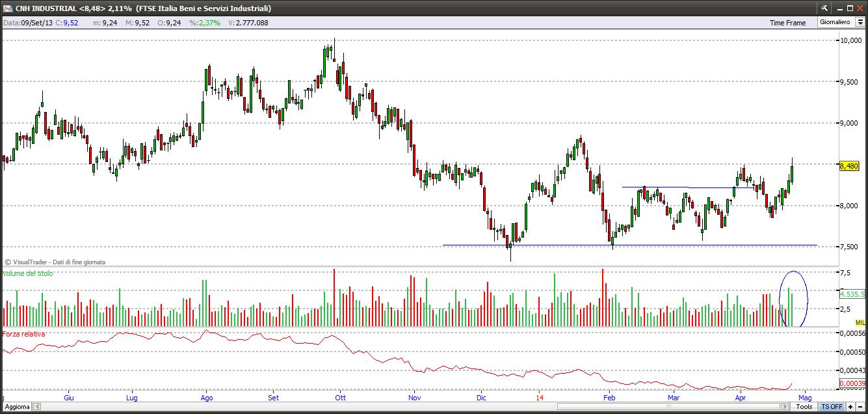
Task: Click the V:2.777.088 volume readout
Action: coord(248,23)
